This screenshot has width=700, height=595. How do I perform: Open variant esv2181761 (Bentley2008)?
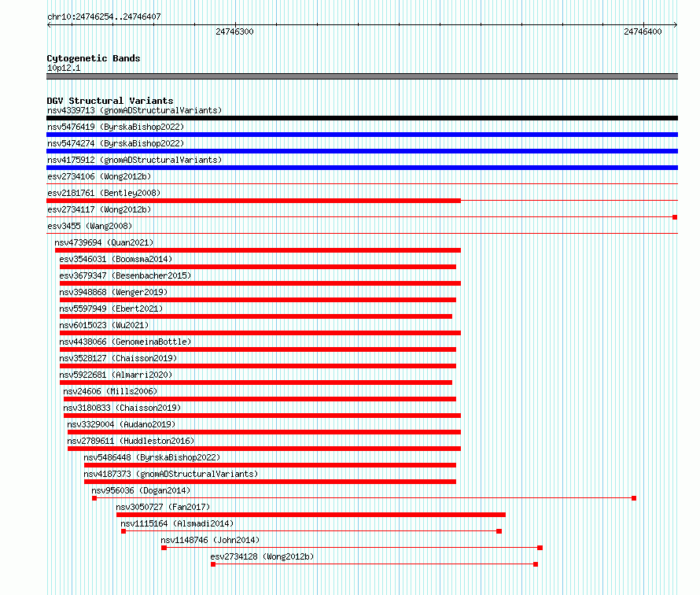[104, 193]
